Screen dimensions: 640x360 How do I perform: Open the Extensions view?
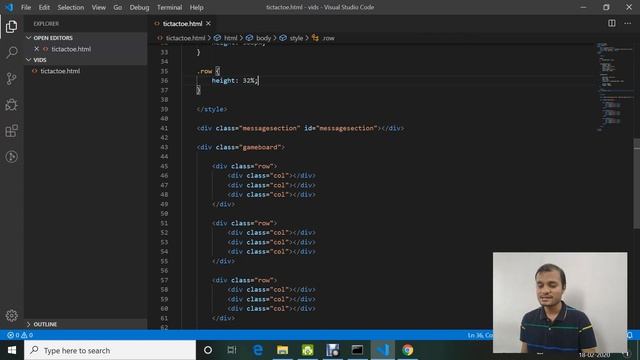(x=11, y=131)
